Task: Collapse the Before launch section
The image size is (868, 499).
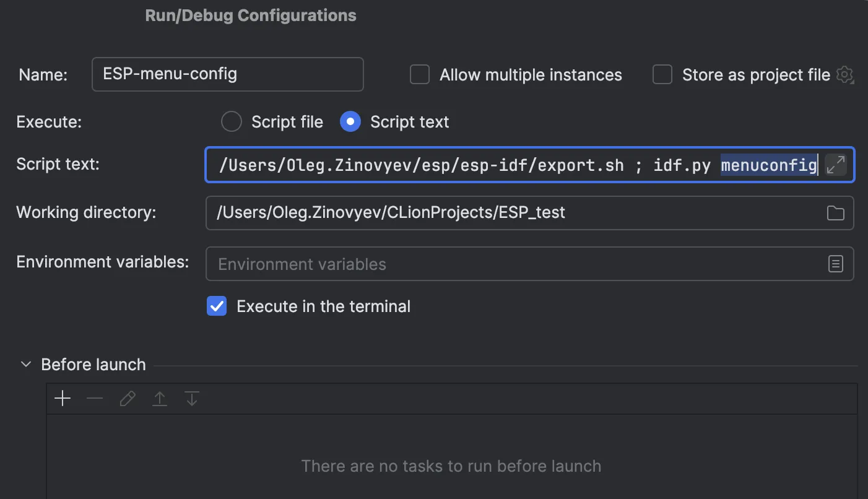Action: pyautogui.click(x=26, y=365)
